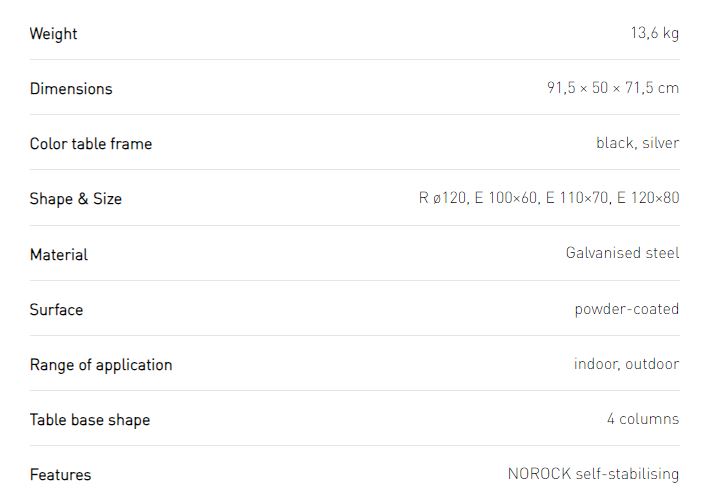
Task: Select the Table base shape label
Action: point(90,420)
